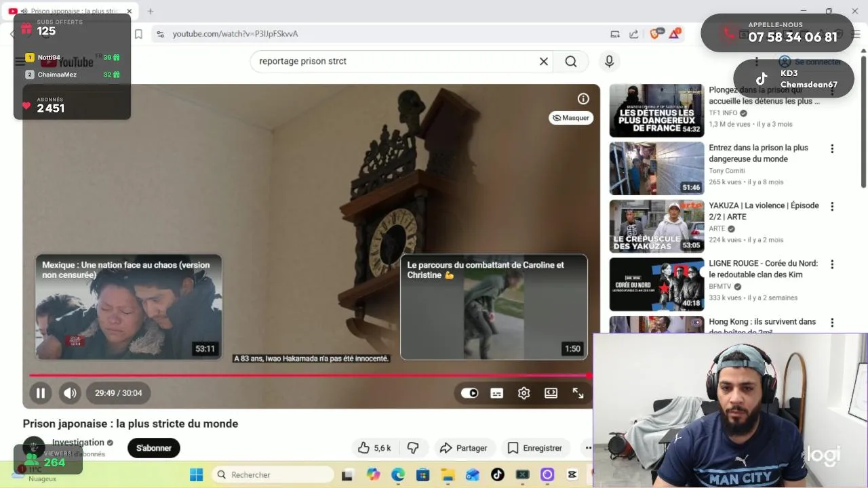Viewport: 868px width, 488px height.
Task: Pause the video playback
Action: (41, 393)
